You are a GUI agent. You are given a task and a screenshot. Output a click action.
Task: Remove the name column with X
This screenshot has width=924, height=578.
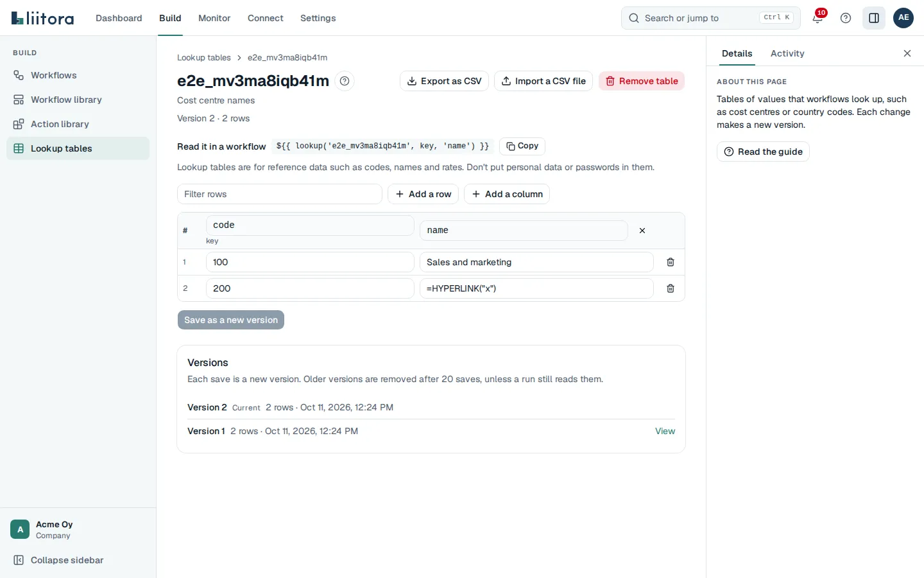click(x=642, y=231)
